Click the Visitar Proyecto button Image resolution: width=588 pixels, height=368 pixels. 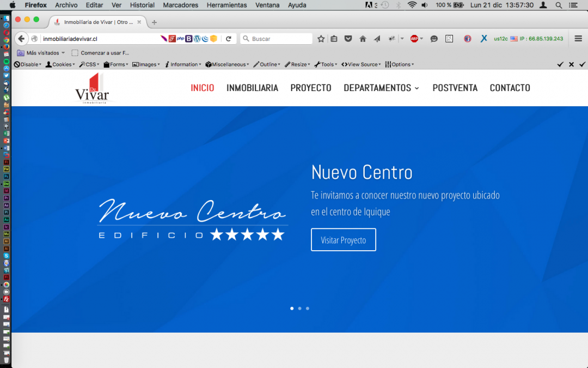(x=343, y=240)
